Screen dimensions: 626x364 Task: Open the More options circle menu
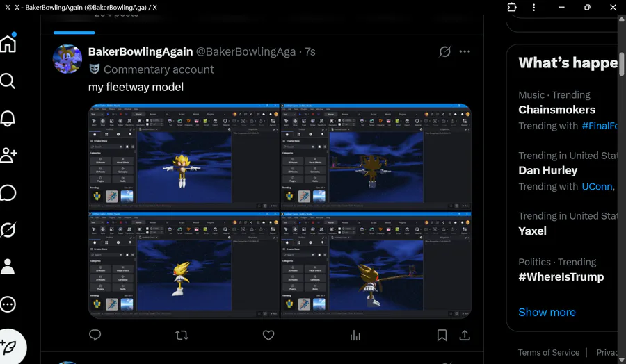click(8, 304)
